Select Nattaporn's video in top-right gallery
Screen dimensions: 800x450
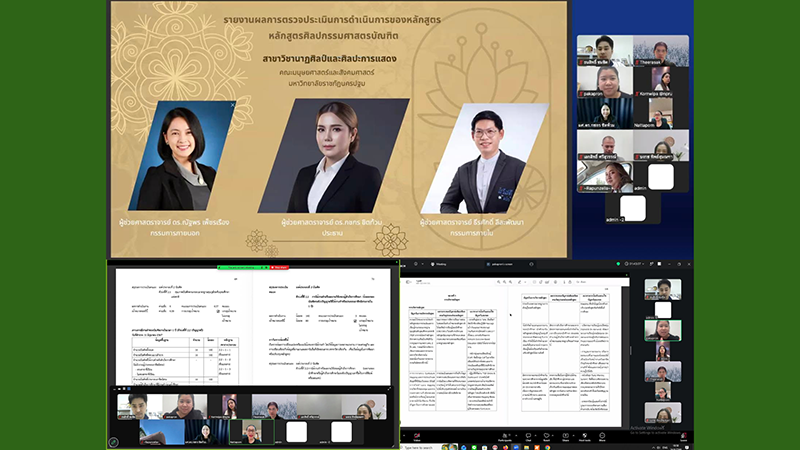(x=661, y=113)
